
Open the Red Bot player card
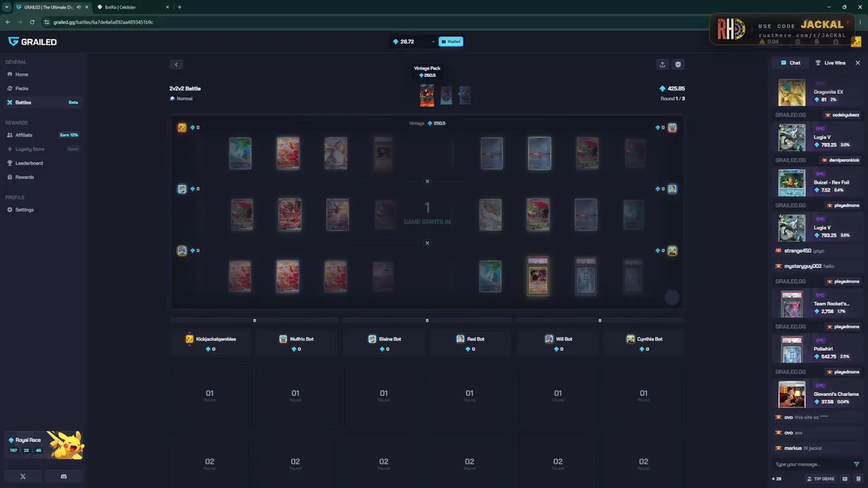470,344
